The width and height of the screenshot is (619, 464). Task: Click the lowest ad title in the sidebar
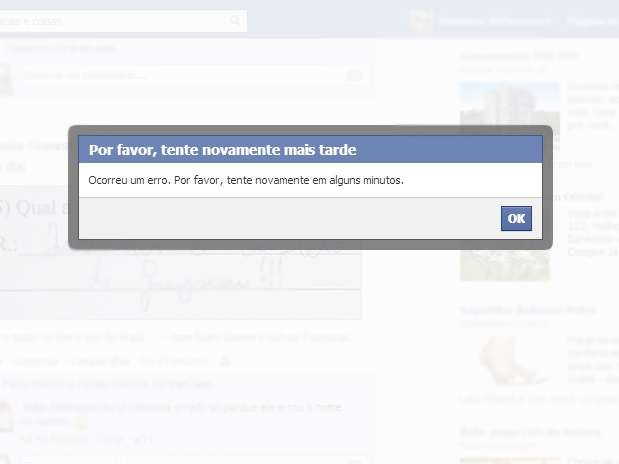[x=530, y=432]
